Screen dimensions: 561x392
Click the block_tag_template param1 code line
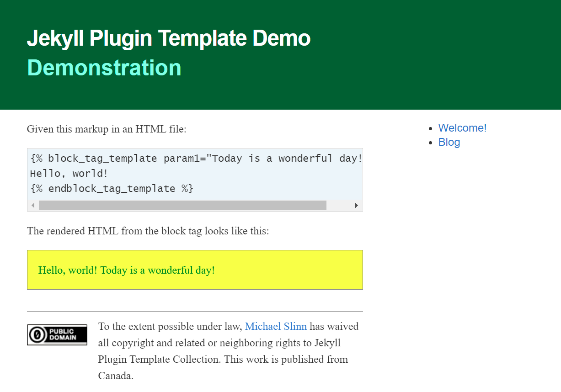pos(196,159)
